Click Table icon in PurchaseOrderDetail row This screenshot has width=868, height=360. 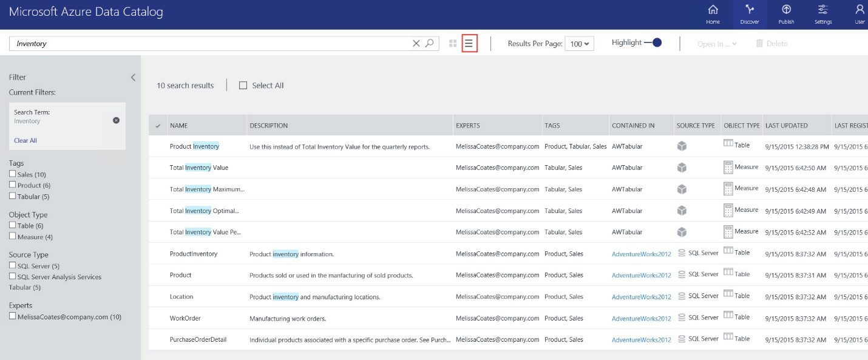(x=728, y=338)
